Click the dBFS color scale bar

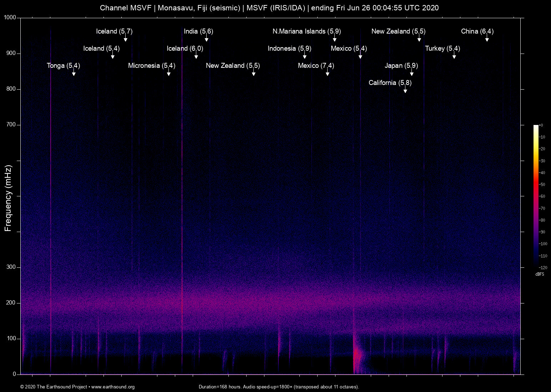coord(536,196)
